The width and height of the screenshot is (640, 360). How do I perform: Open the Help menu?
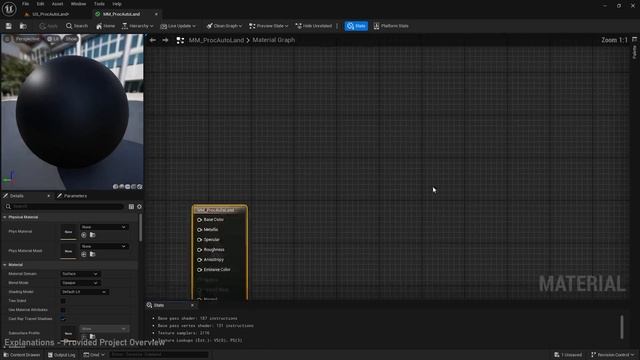click(117, 4)
